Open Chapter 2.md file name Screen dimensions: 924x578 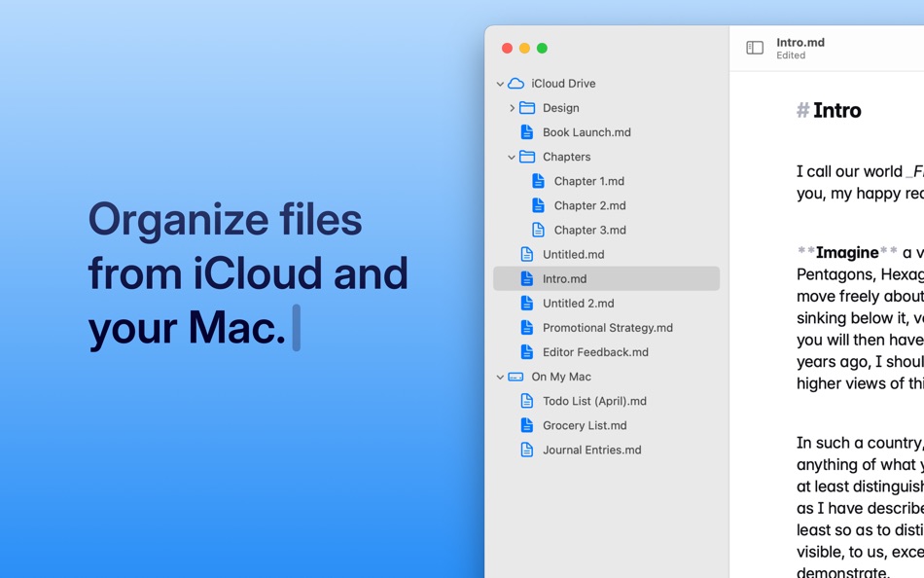tap(589, 205)
